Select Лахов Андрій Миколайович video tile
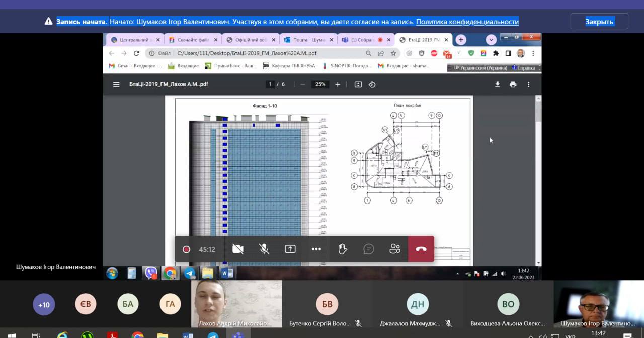Image resolution: width=644 pixels, height=338 pixels. coord(236,304)
